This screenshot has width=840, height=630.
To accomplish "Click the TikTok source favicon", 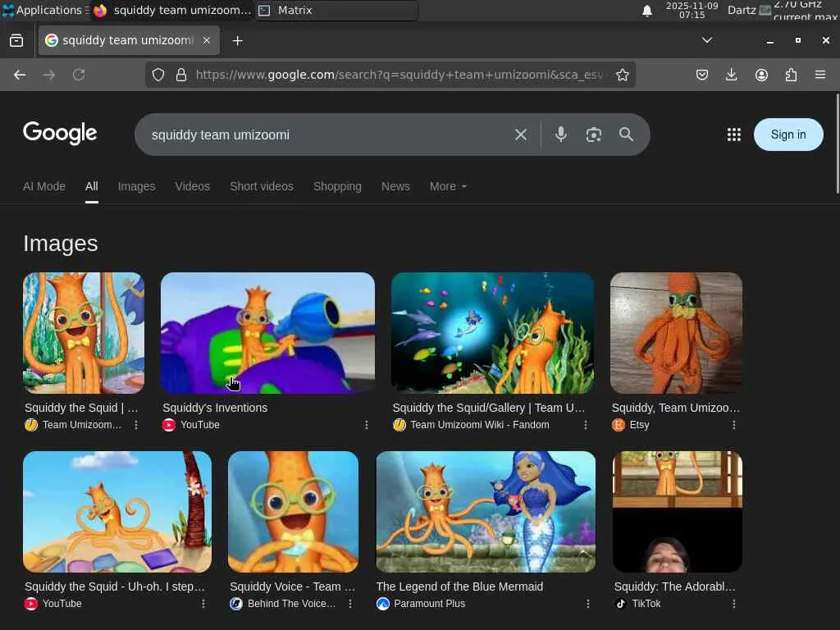I will tap(620, 604).
